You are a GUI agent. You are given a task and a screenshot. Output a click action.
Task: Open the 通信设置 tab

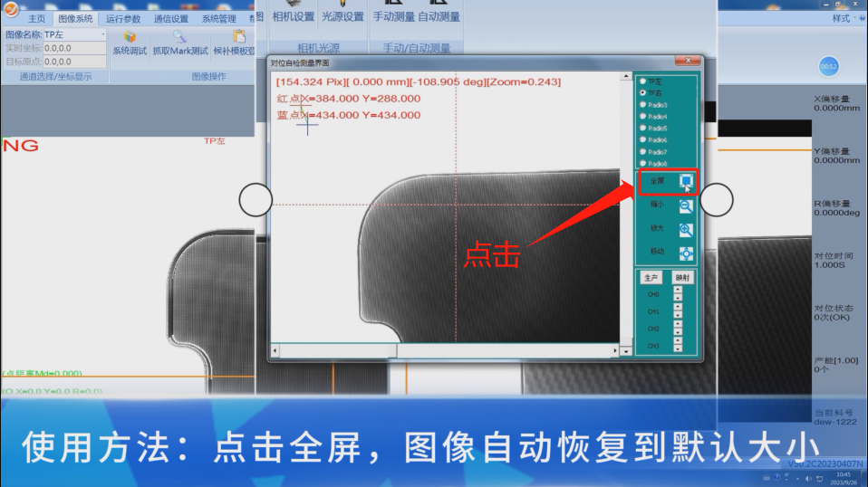[171, 18]
